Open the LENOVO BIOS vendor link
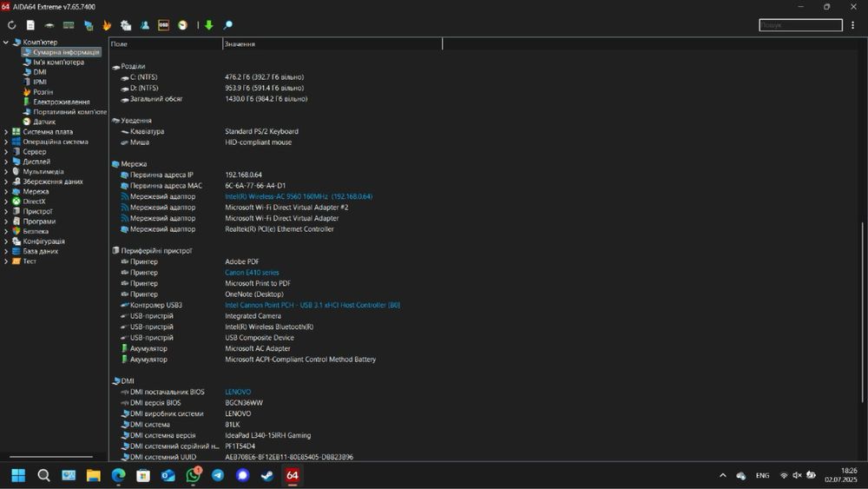868x489 pixels. (x=238, y=392)
